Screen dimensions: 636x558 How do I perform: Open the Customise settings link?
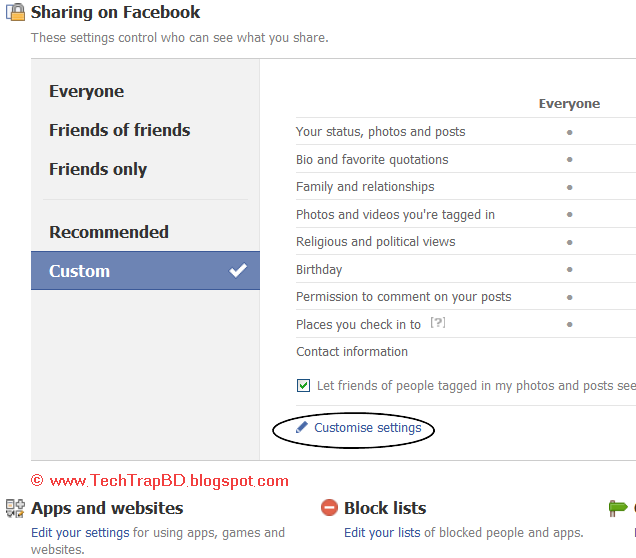(x=367, y=428)
